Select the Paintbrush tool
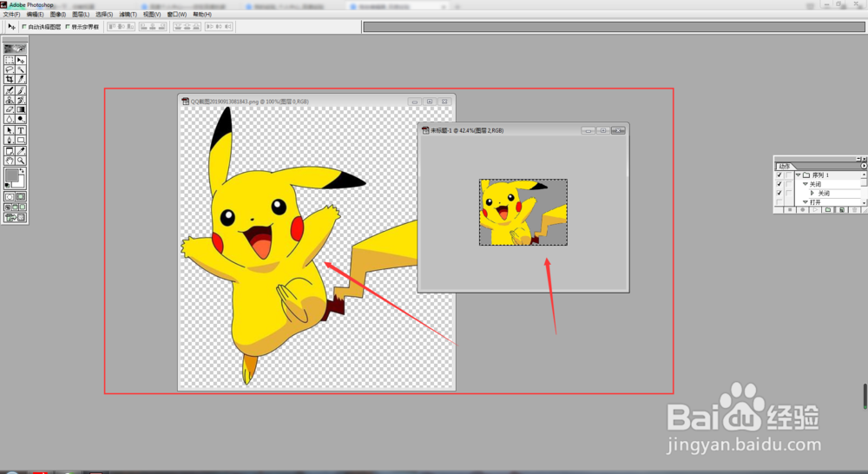Viewport: 868px width, 474px height. point(21,90)
